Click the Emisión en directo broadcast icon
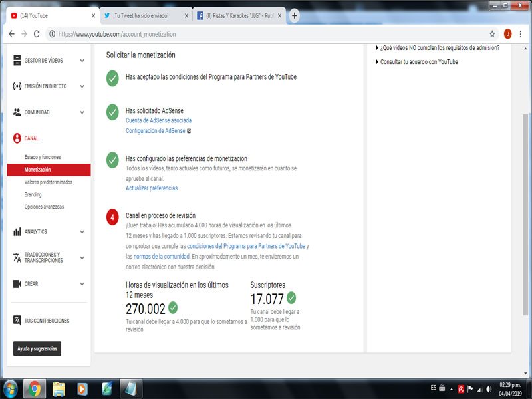Image resolution: width=532 pixels, height=399 pixels. pyautogui.click(x=17, y=86)
